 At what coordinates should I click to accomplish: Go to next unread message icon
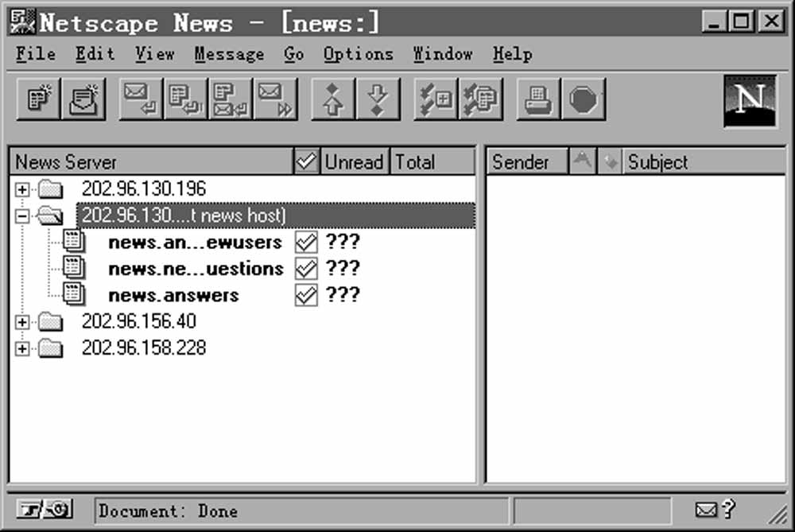[x=378, y=99]
